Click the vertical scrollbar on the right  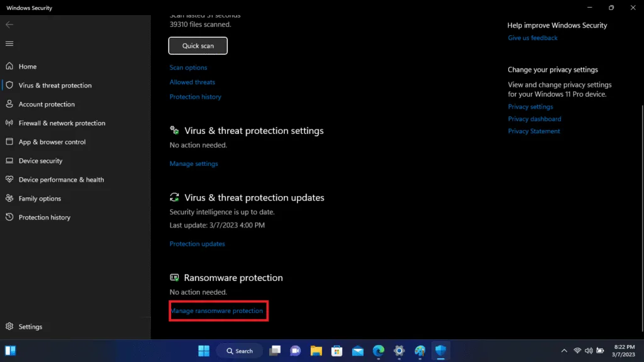(642, 218)
